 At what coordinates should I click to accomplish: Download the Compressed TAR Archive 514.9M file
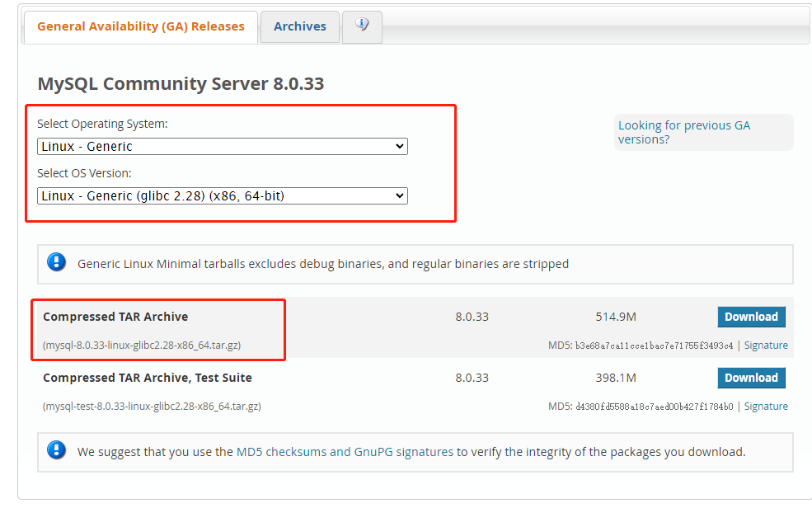pyautogui.click(x=751, y=317)
